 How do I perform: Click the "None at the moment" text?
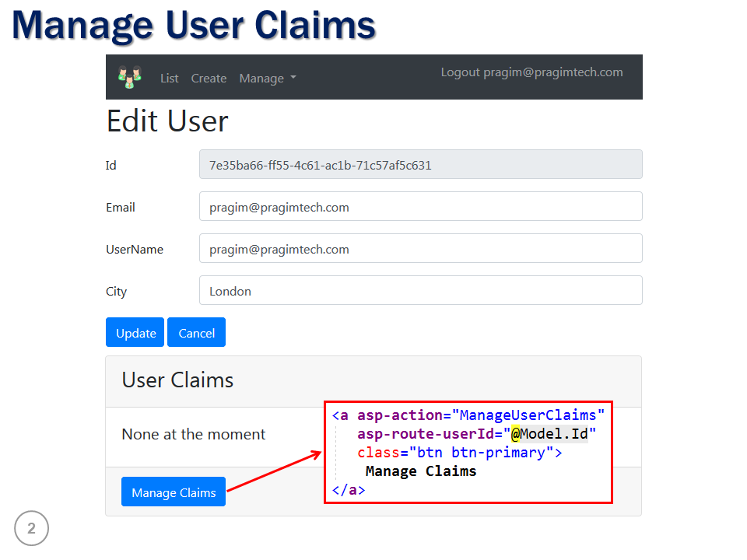coord(193,434)
